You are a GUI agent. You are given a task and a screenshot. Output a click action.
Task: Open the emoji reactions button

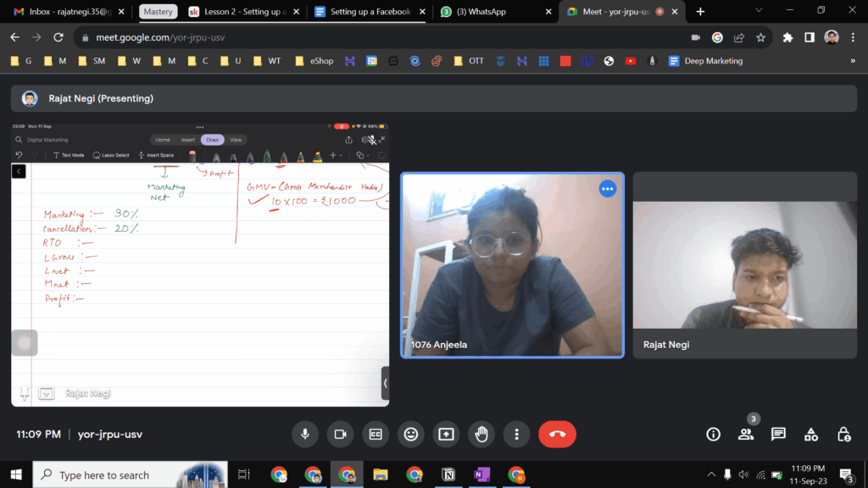pos(411,435)
